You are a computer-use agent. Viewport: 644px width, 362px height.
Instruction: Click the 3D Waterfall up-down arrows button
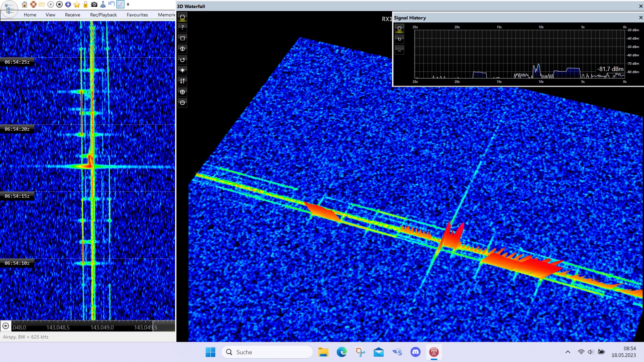(182, 81)
